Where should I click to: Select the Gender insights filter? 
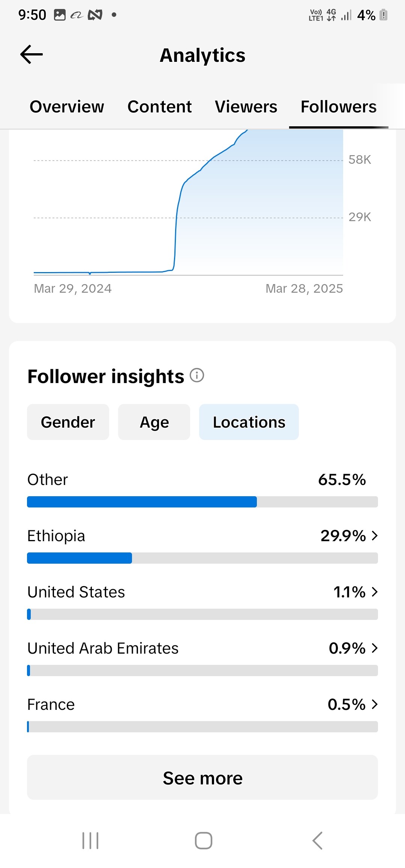(68, 422)
